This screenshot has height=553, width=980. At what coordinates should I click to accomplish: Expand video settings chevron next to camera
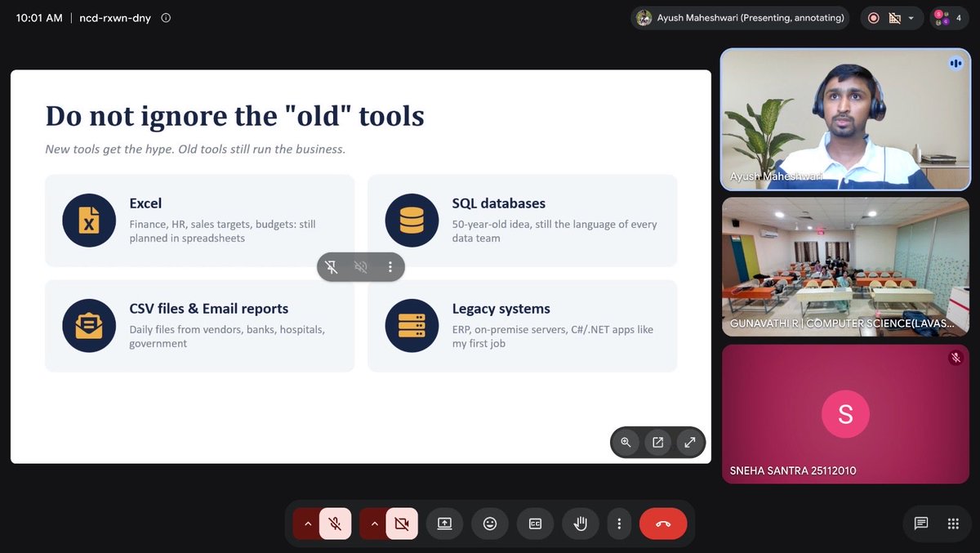coord(375,524)
